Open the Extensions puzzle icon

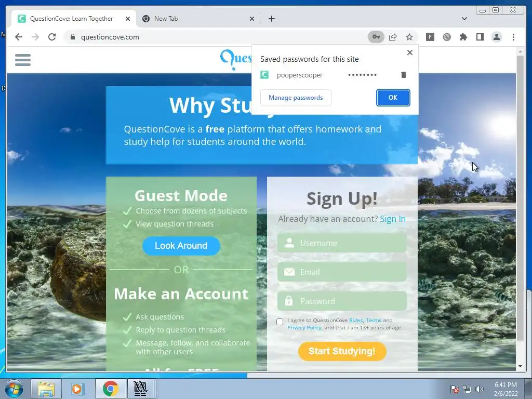pyautogui.click(x=463, y=37)
